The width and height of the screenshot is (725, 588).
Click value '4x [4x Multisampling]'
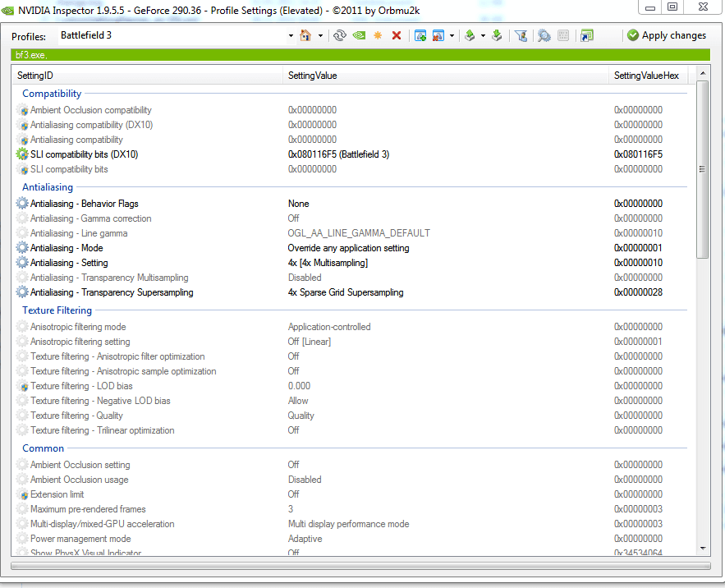click(x=328, y=263)
